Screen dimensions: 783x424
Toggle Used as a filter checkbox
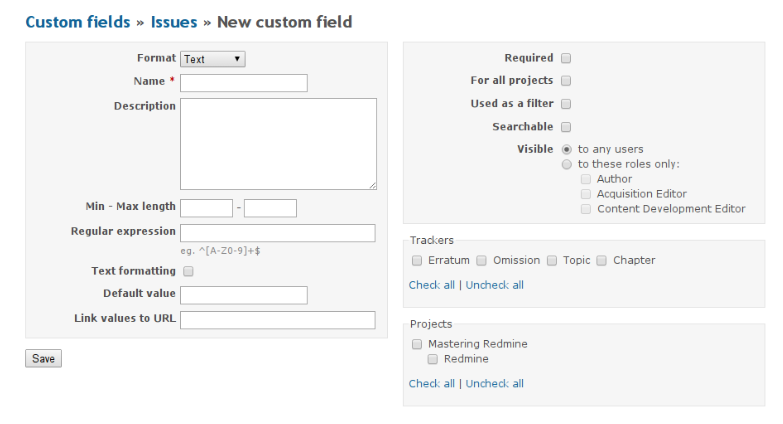(566, 104)
